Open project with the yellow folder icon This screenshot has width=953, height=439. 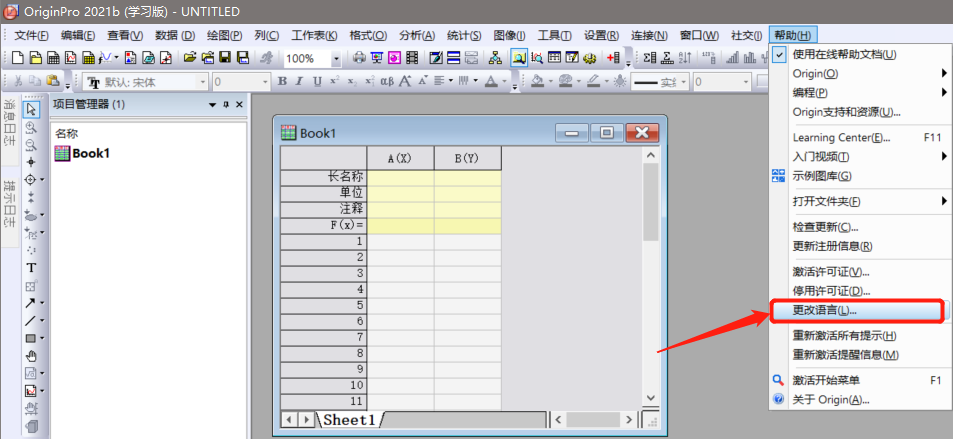190,58
